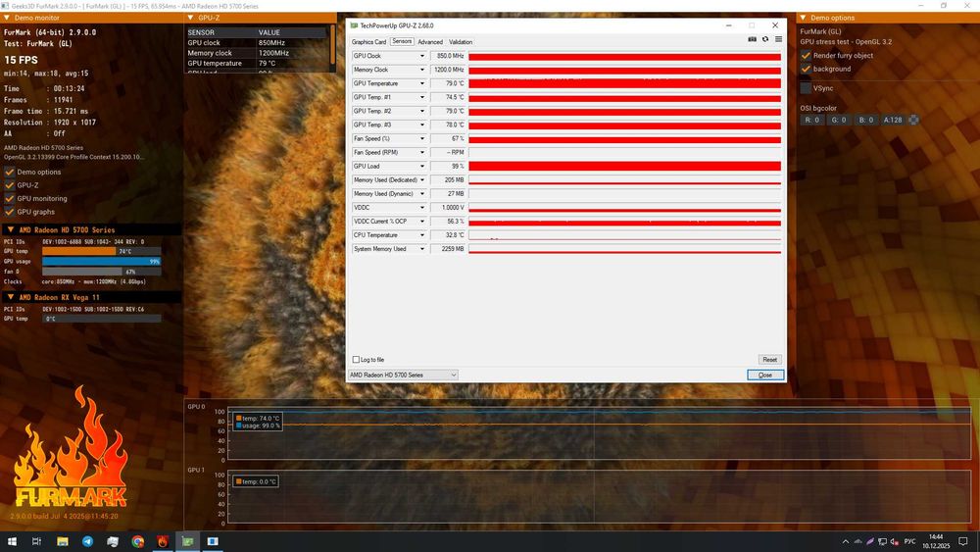Image resolution: width=980 pixels, height=552 pixels.
Task: Open Task View in the taskbar
Action: tap(37, 541)
